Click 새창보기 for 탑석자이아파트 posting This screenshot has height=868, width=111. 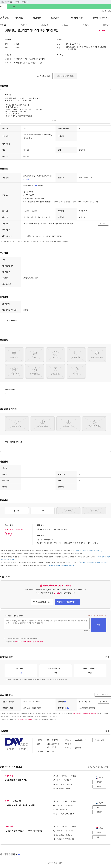(x=99, y=787)
